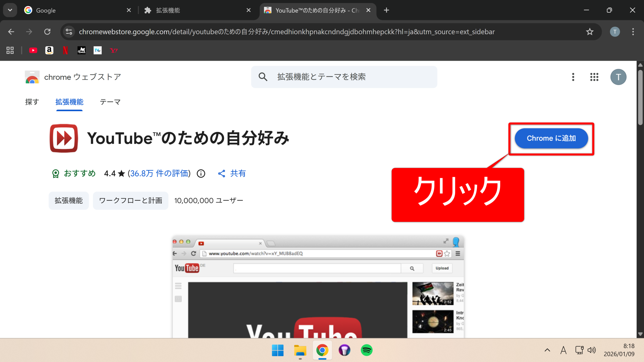Click the Yahoo bookmark icon
The image size is (644, 362).
coord(114,51)
